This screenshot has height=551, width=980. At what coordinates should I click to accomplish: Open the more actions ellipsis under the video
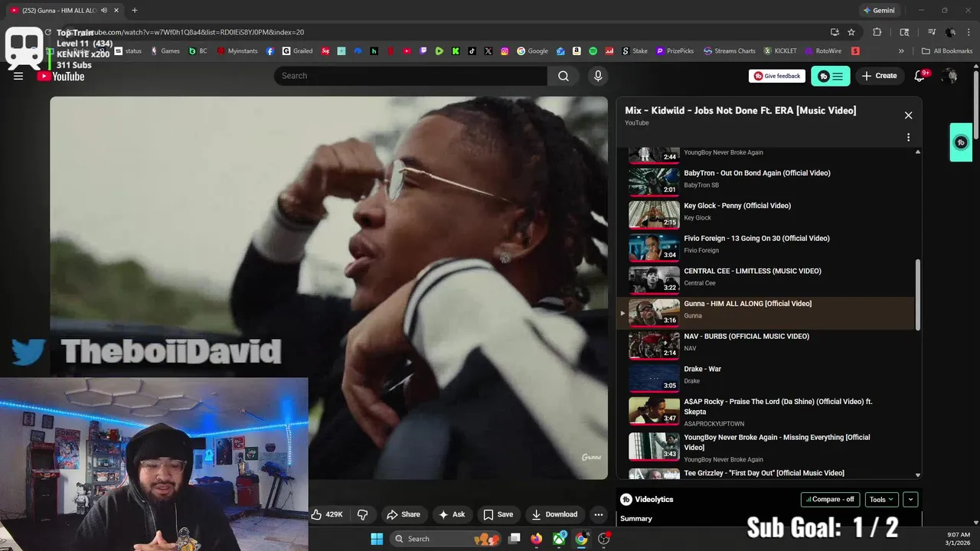click(599, 514)
